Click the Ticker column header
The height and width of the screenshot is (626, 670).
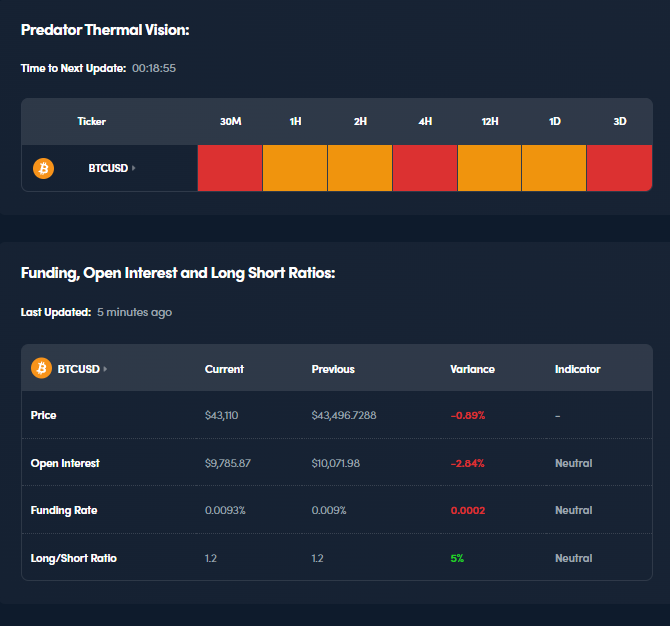(x=91, y=121)
